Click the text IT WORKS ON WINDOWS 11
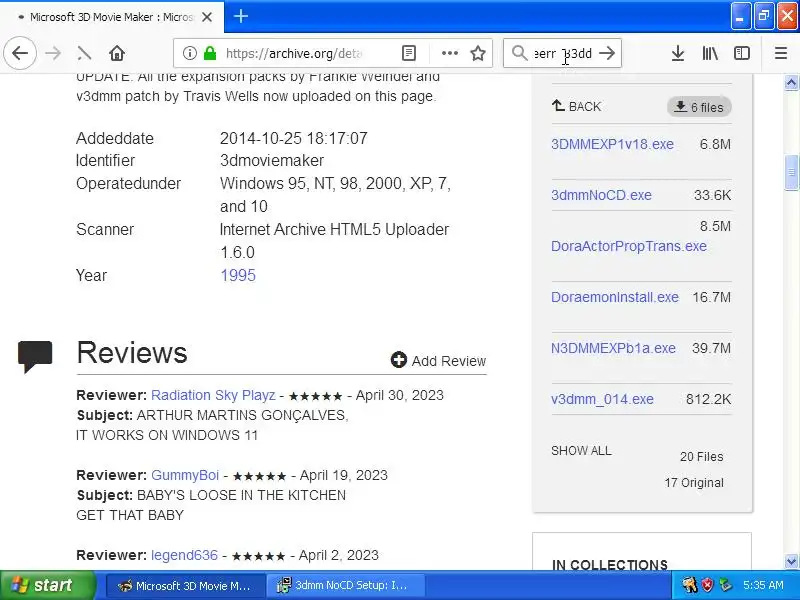The width and height of the screenshot is (800, 600). [x=167, y=435]
